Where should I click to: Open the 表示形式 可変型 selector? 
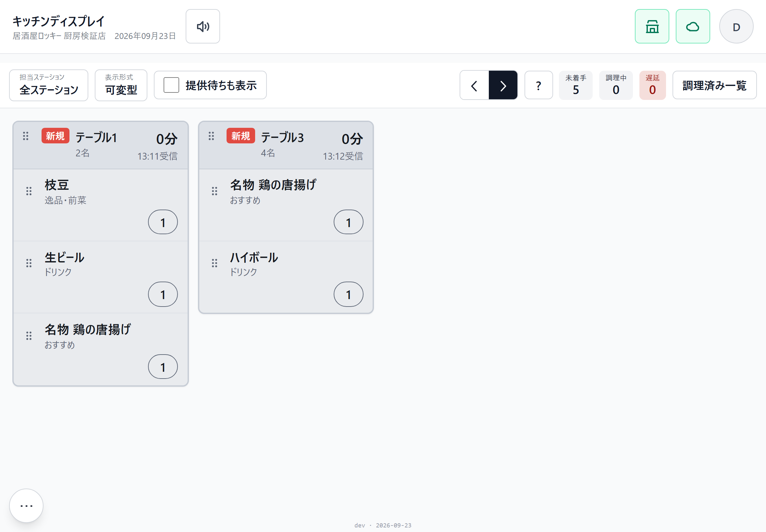click(x=121, y=85)
